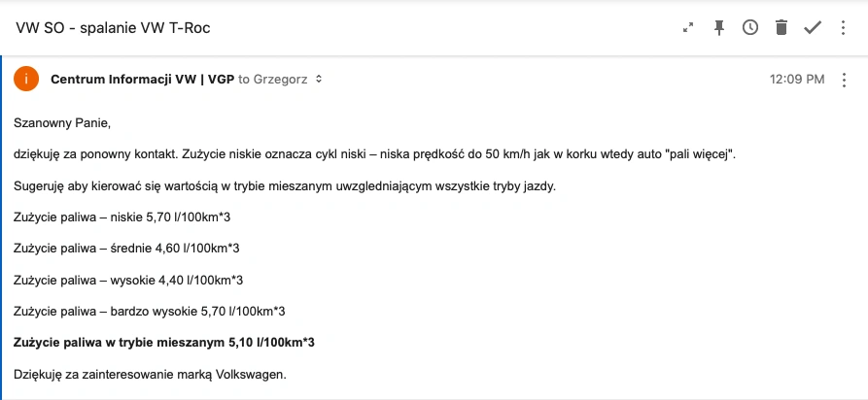
Task: Click the line with bardzo wysokie 5,70
Action: coord(150,312)
